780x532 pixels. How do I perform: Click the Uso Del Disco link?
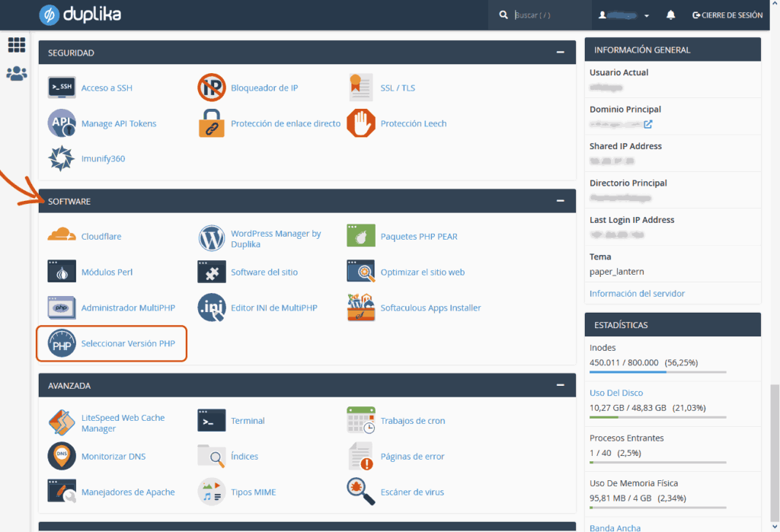[x=615, y=393]
